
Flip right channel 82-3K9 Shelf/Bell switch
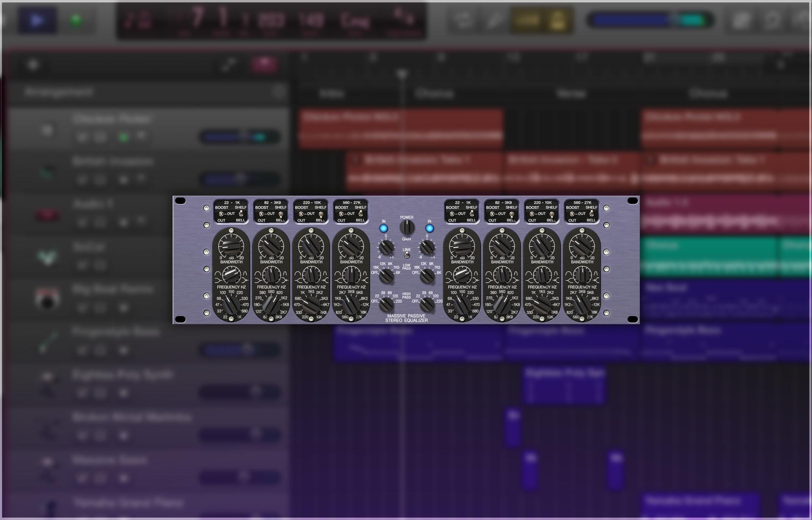[512, 214]
